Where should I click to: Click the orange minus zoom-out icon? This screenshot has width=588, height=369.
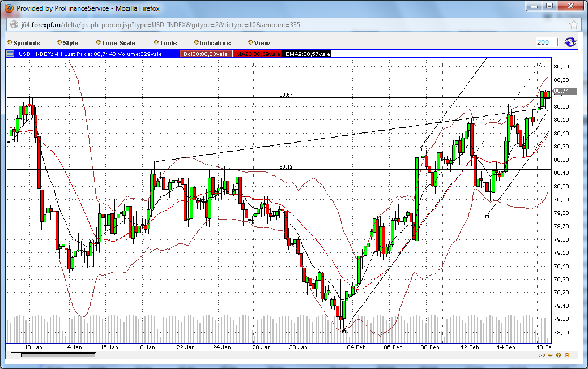(549, 355)
